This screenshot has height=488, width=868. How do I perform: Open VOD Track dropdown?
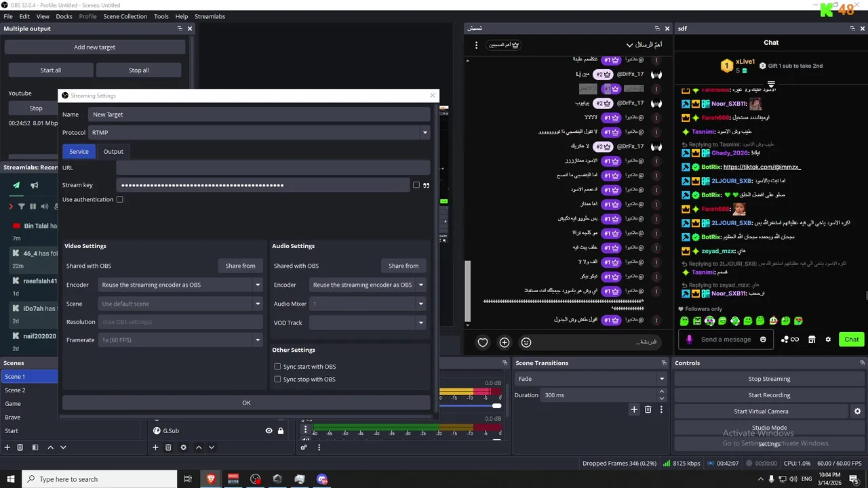[x=368, y=323]
